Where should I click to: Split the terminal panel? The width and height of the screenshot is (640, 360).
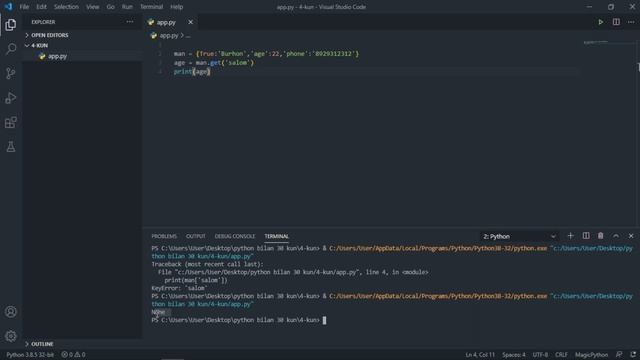[586, 236]
